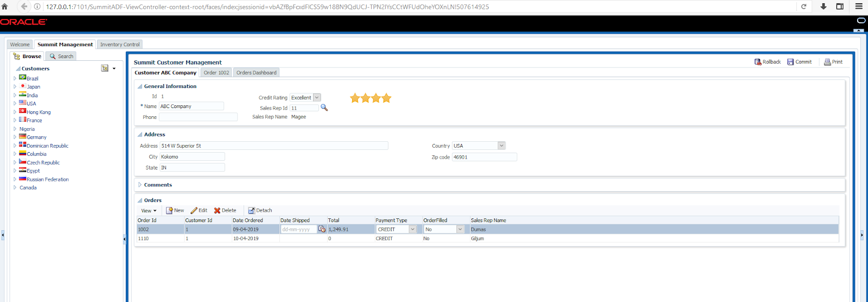The width and height of the screenshot is (868, 302).
Task: Click the City input field
Action: (192, 156)
